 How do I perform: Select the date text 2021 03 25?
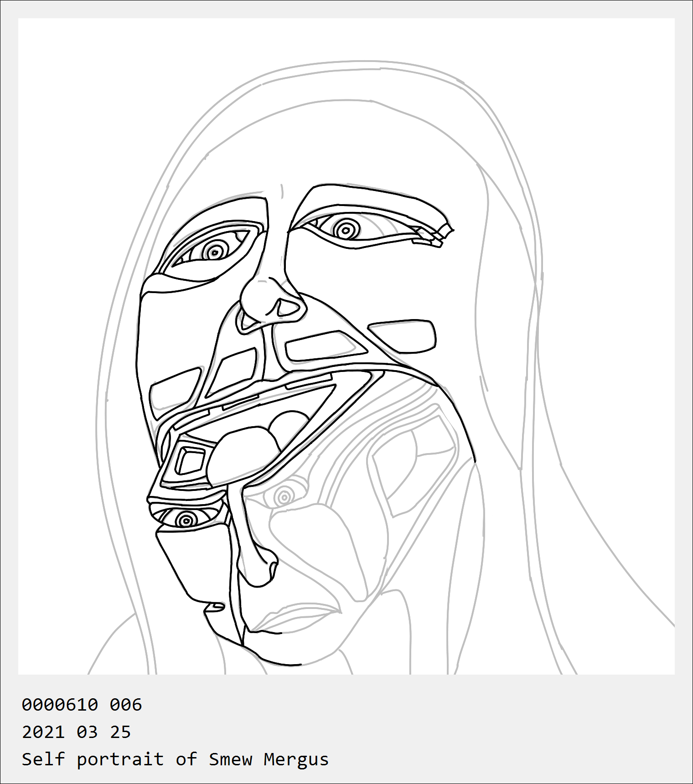tap(77, 732)
